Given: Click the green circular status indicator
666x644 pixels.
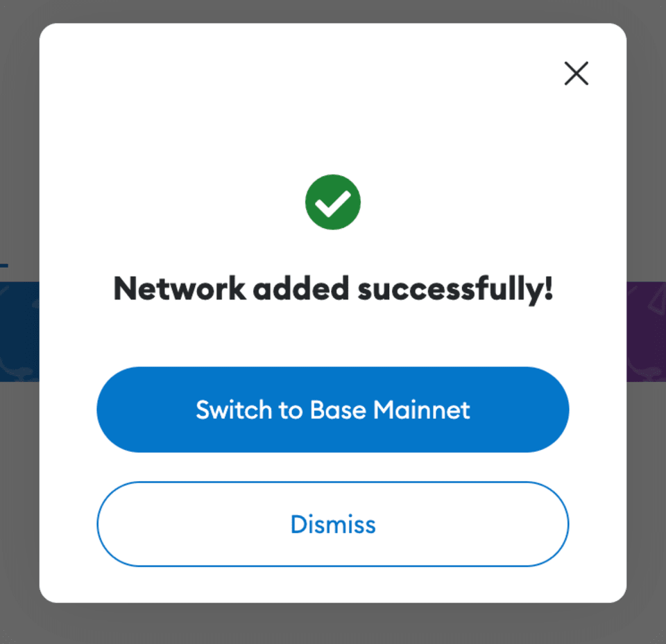Looking at the screenshot, I should pos(333,202).
